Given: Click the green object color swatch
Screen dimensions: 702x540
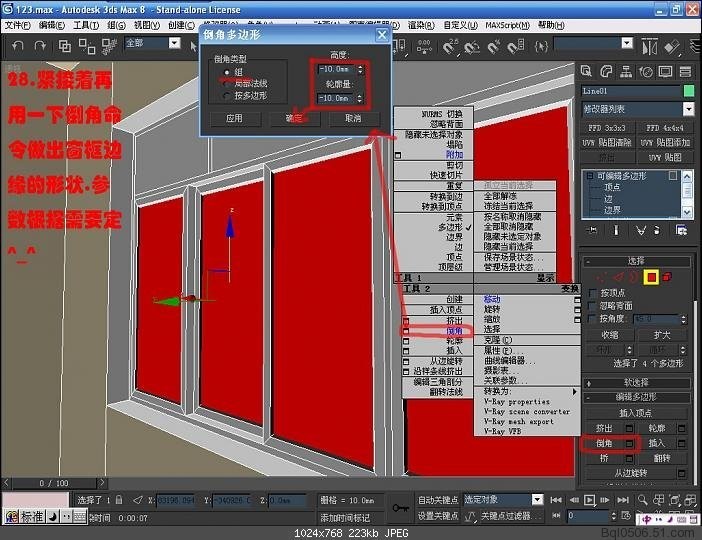Looking at the screenshot, I should tap(689, 91).
